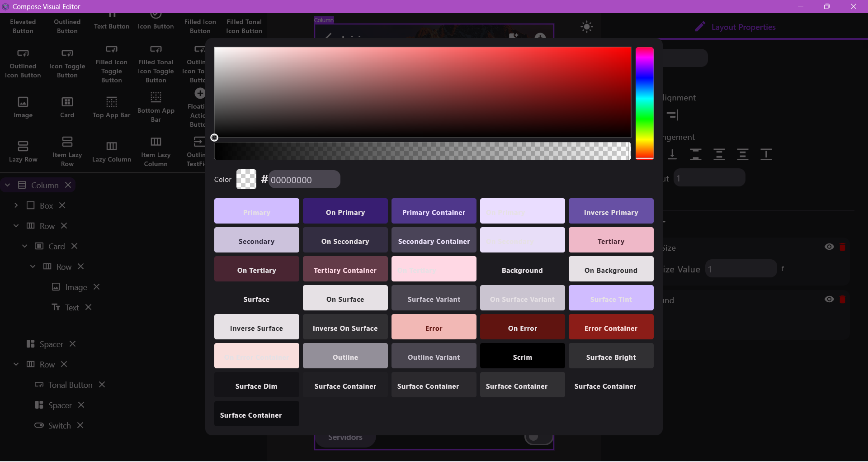Image resolution: width=868 pixels, height=462 pixels.
Task: Click the Layout Properties pencil icon
Action: (700, 27)
